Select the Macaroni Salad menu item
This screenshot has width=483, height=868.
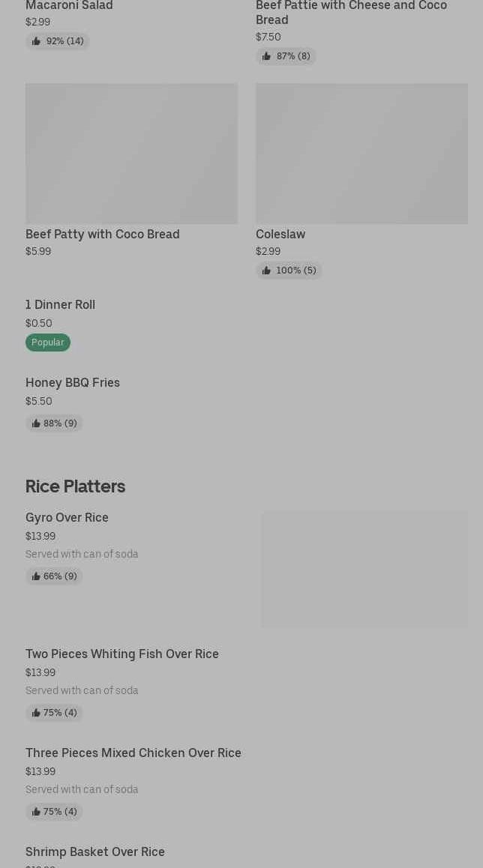click(69, 6)
